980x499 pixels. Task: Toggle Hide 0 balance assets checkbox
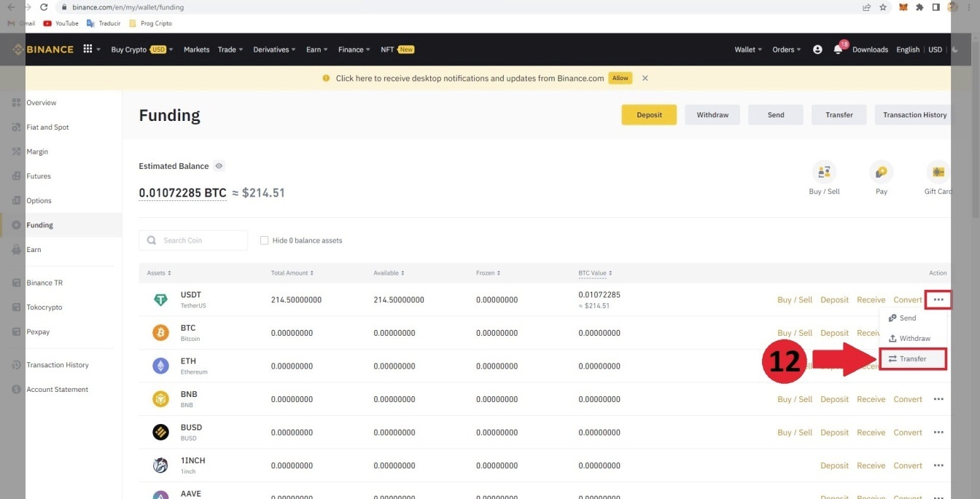tap(265, 240)
